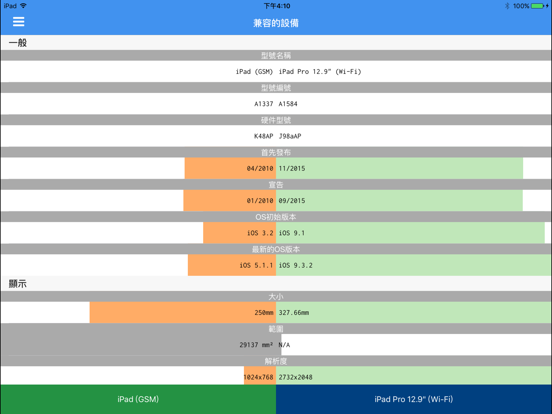The image size is (552, 414).
Task: Tap model name value iPad (GSM)
Action: (254, 71)
